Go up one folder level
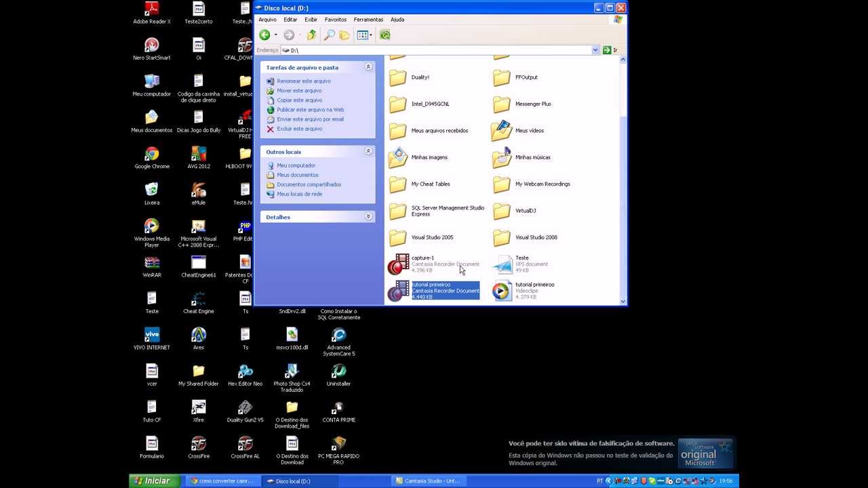868x488 pixels. (x=311, y=35)
